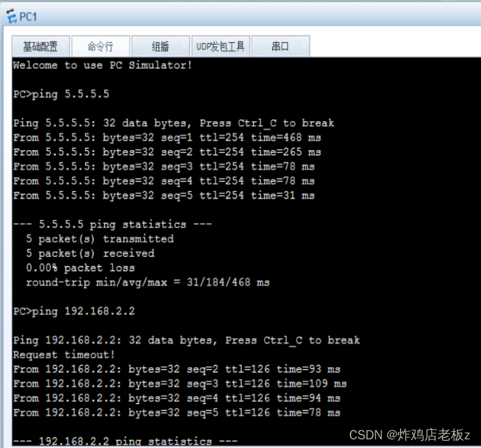Click the '0.00% packet loss' line

click(x=80, y=267)
